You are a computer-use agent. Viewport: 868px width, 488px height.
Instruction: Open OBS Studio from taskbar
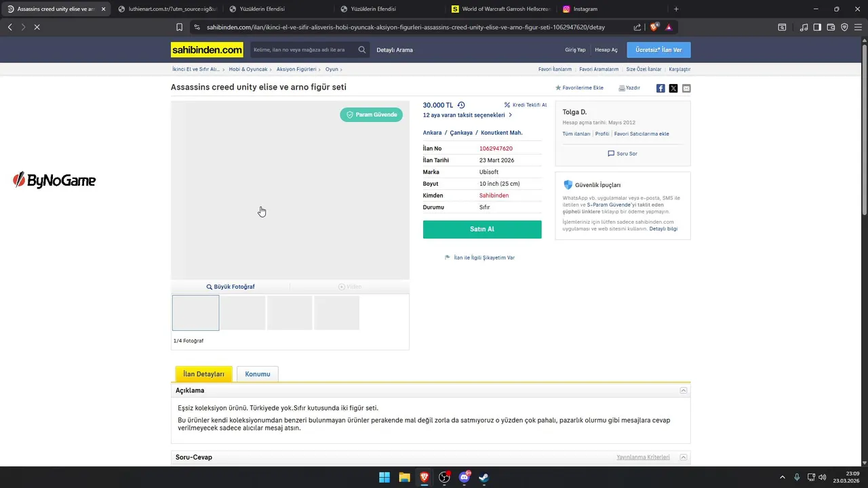444,477
